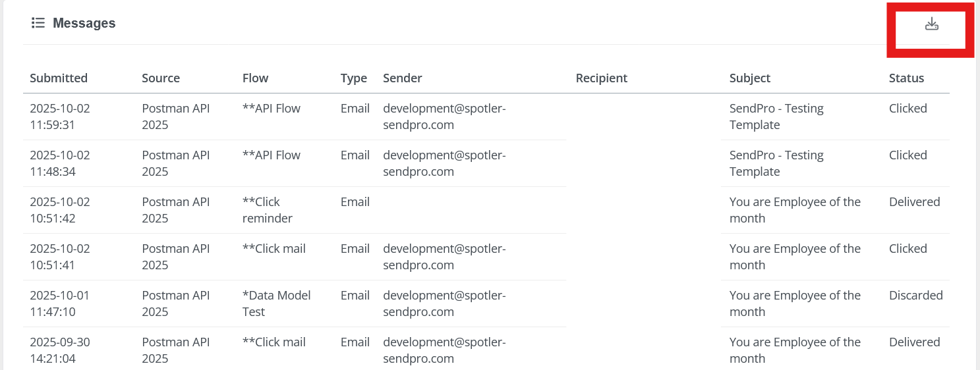
Task: Open the message submitted at 11:48:34
Action: [60, 163]
